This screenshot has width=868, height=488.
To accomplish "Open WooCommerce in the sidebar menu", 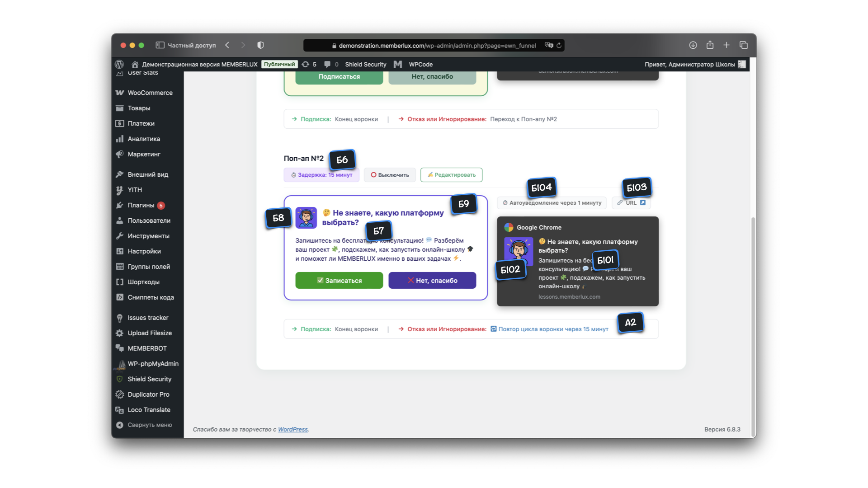I will pos(150,93).
